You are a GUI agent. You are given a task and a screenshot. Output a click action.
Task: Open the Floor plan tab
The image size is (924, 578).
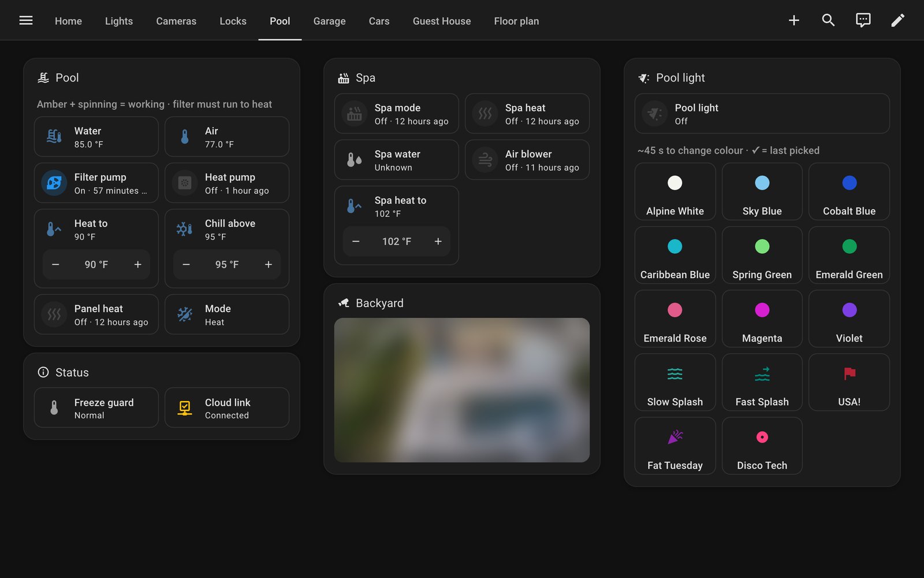tap(516, 21)
